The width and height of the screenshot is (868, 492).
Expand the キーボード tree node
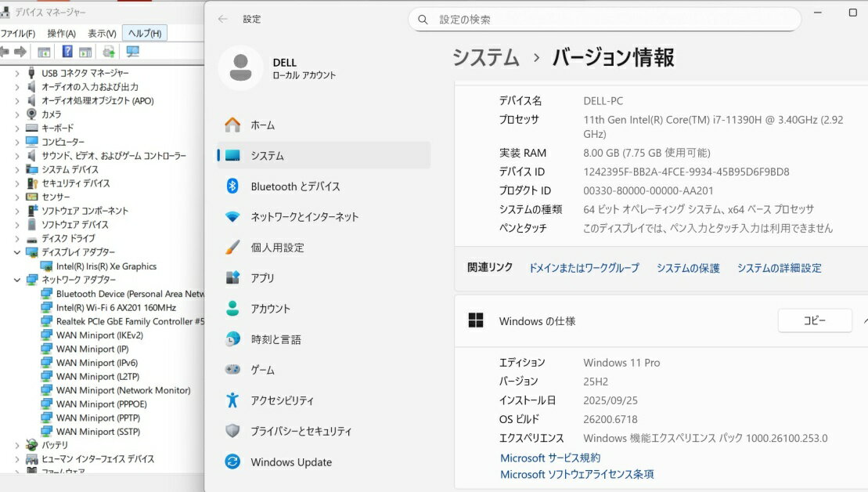tap(17, 128)
